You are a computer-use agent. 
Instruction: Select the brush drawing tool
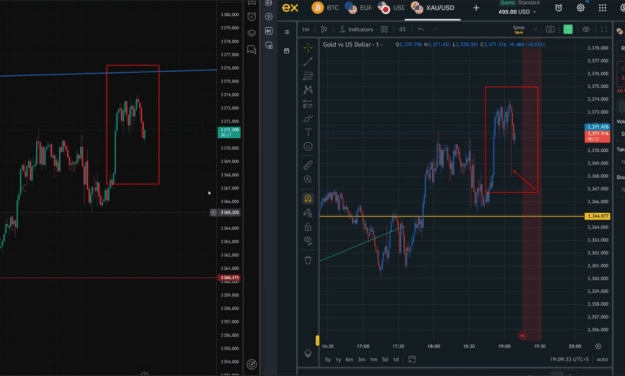tap(308, 118)
